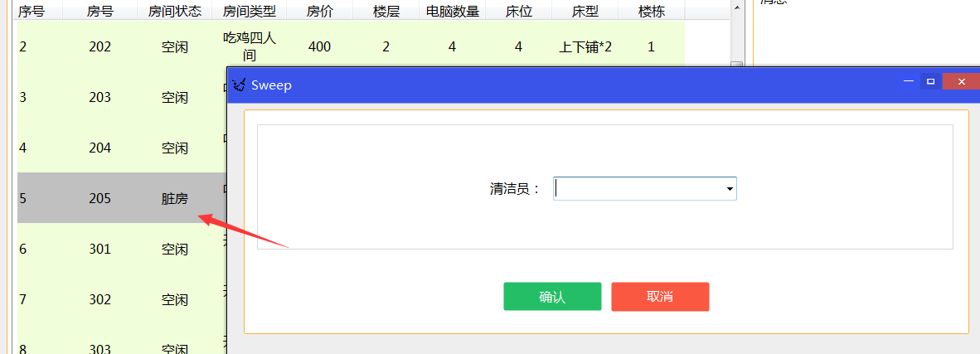Viewport: 980px width, 354px height.
Task: Click 吃鸡四人间 room type of room 202
Action: click(250, 46)
